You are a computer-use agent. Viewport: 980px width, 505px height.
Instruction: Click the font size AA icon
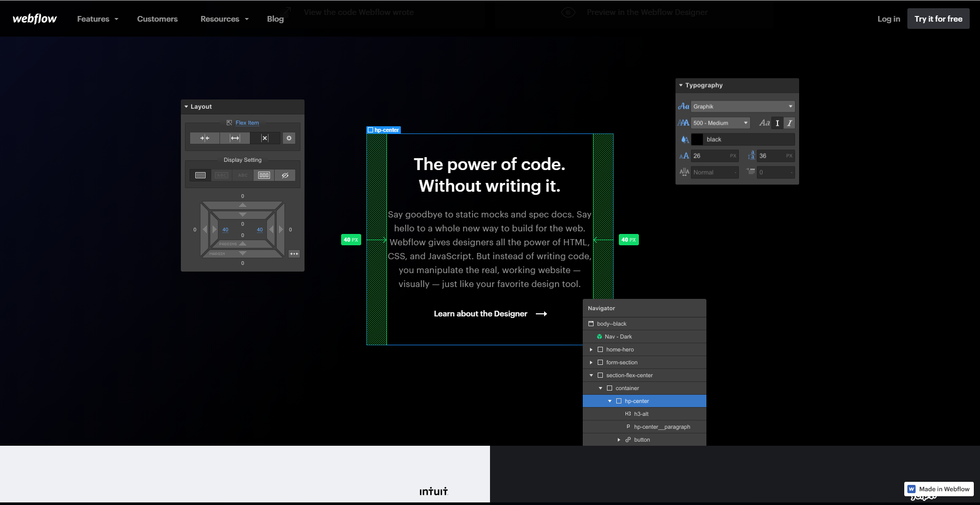(x=684, y=156)
